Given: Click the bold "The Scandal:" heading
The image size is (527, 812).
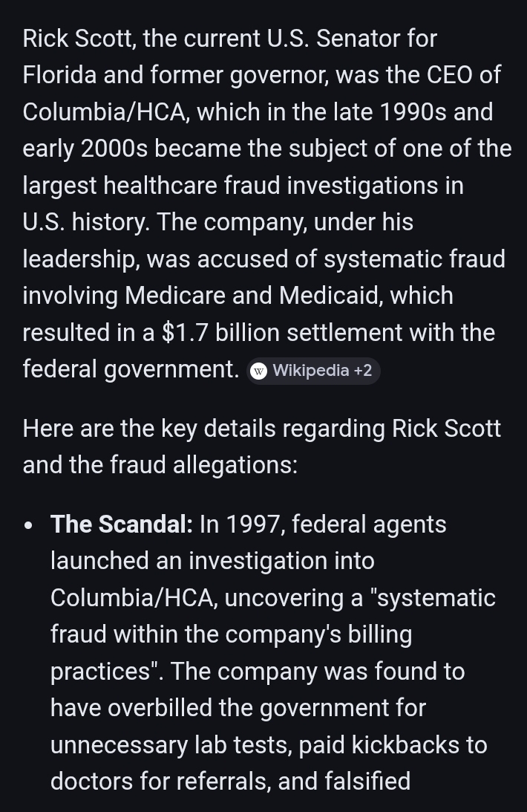Looking at the screenshot, I should coord(122,524).
